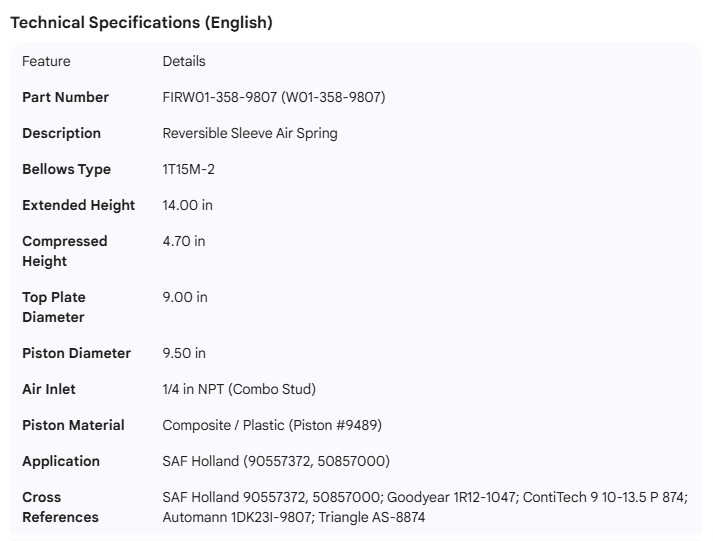This screenshot has height=541, width=713.
Task: Click the 1/4 in NPT (Combo Stud) text
Action: click(x=239, y=389)
